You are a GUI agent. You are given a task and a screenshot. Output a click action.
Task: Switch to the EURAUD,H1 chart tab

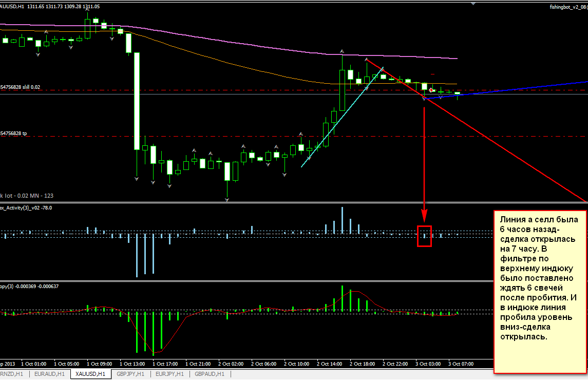49,374
